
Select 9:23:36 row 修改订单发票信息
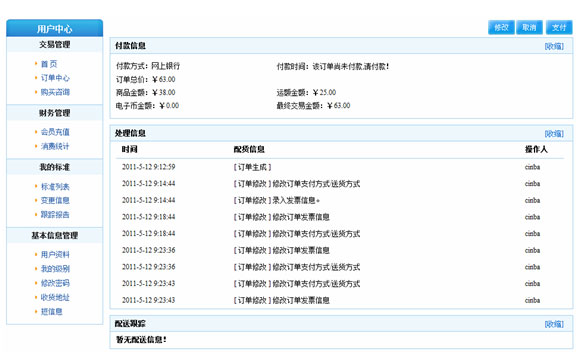[x=281, y=251]
